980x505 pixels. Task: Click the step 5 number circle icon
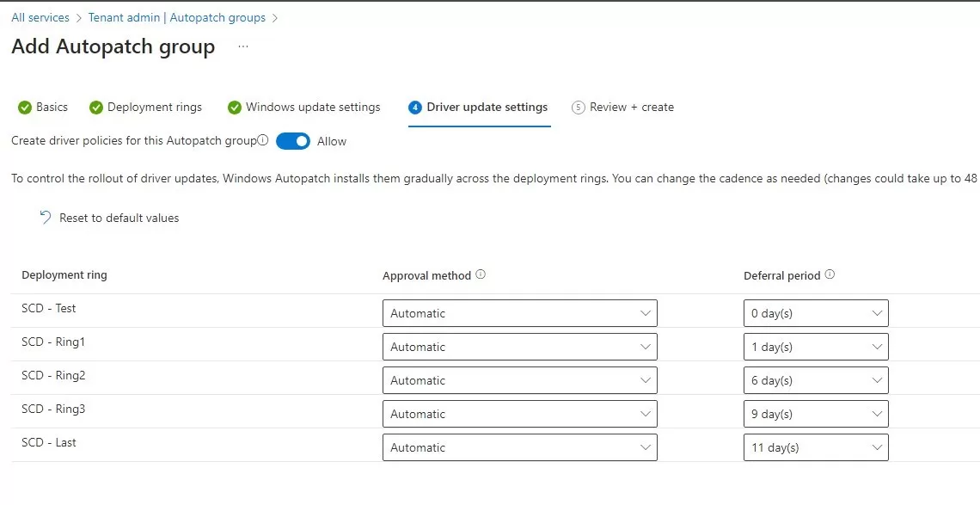[x=579, y=108]
